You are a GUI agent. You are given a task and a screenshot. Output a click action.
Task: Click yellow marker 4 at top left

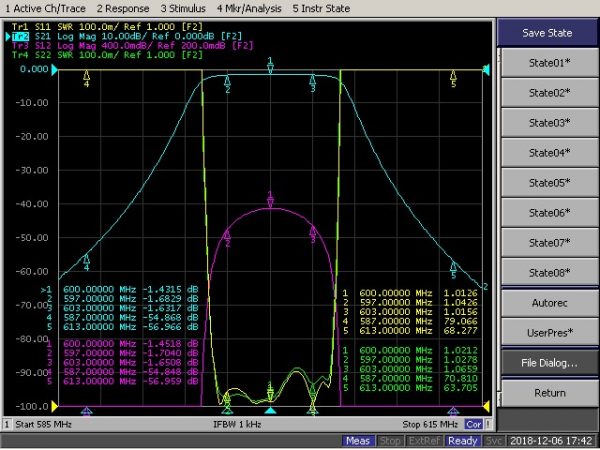coord(87,78)
